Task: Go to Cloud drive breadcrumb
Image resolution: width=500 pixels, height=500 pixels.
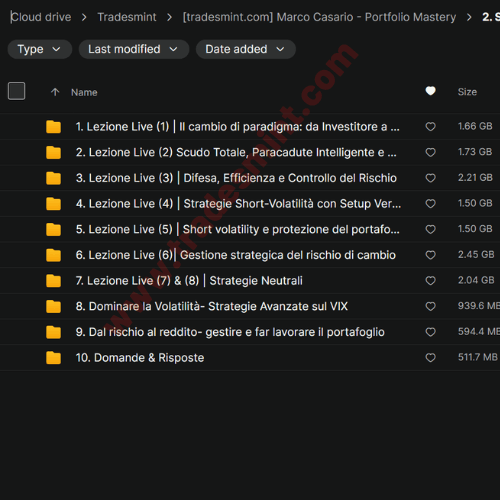Action: coord(41,17)
